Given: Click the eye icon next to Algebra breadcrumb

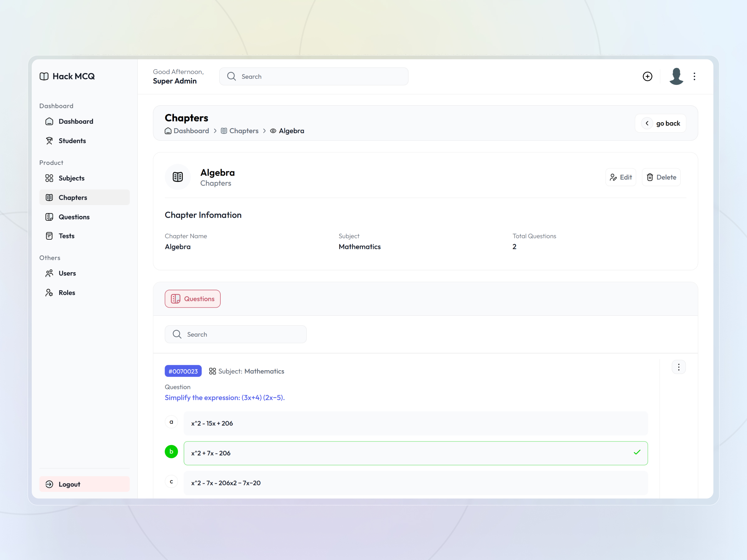Looking at the screenshot, I should (273, 131).
